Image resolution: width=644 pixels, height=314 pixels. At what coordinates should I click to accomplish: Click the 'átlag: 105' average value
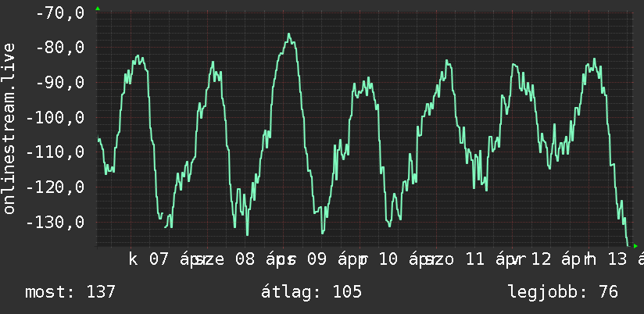pos(311,292)
